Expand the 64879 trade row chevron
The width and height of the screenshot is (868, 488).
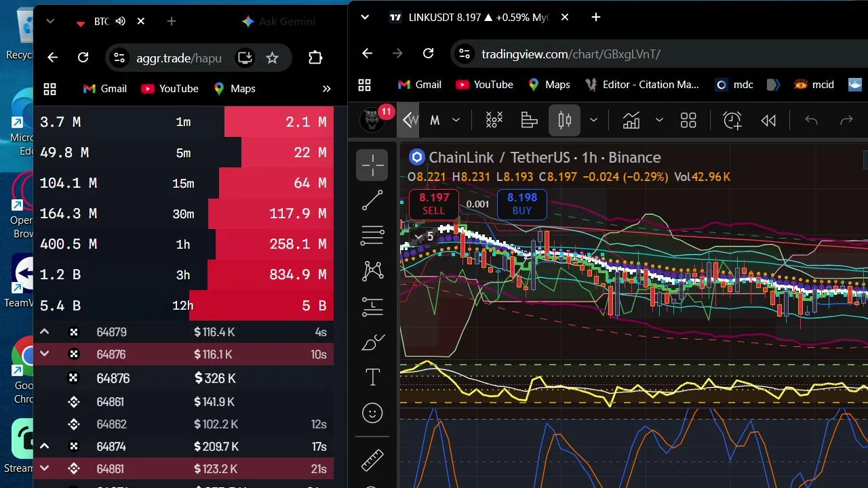click(x=44, y=332)
